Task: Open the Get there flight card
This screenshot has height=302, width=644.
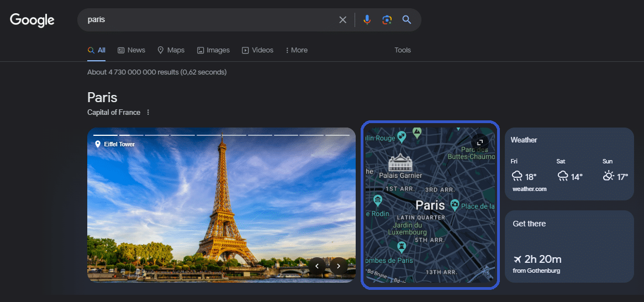Action: click(569, 246)
